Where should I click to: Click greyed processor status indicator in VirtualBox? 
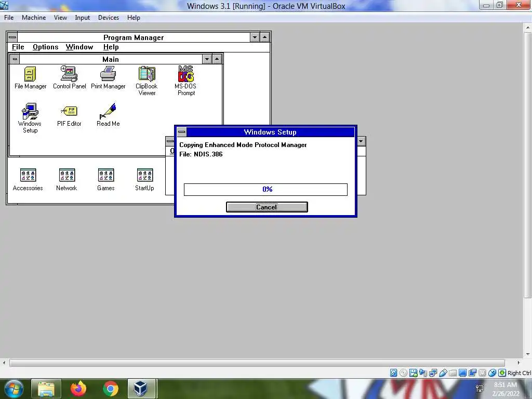click(x=482, y=373)
